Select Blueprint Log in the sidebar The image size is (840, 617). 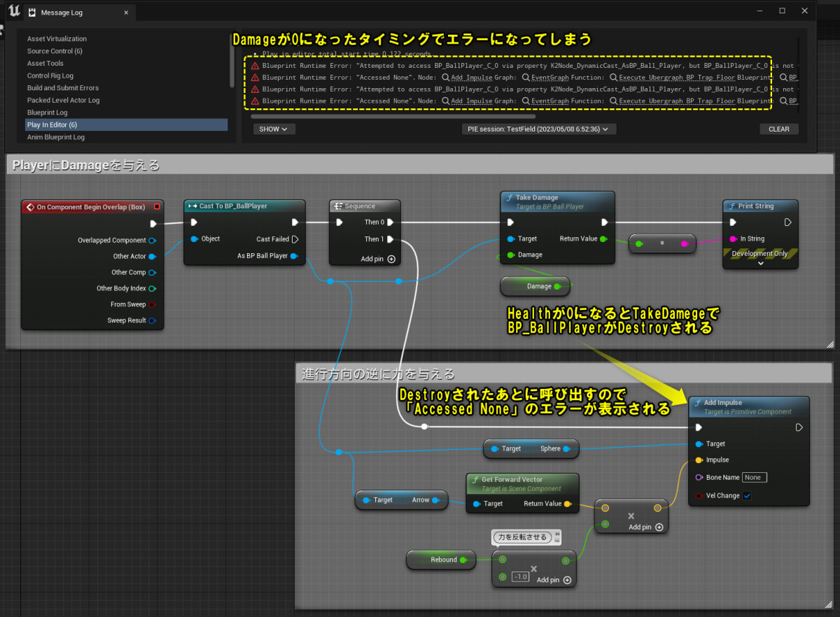(46, 112)
